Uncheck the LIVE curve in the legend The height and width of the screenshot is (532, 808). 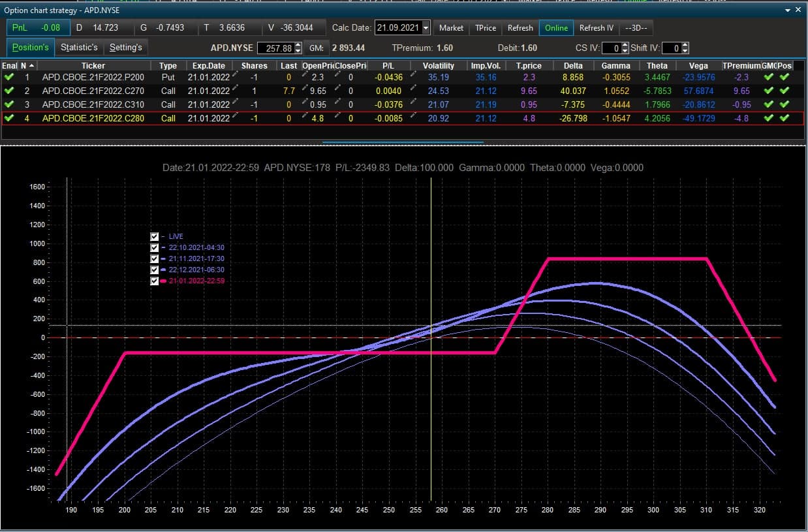[155, 236]
